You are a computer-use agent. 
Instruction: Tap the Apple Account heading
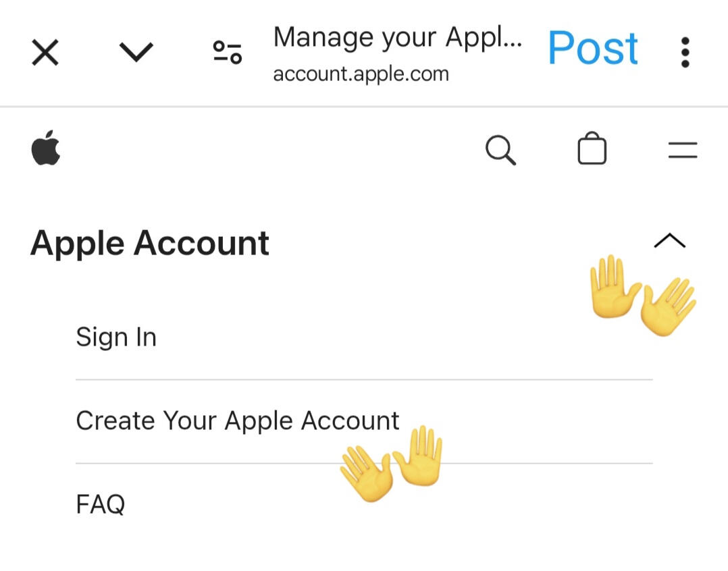coord(150,243)
